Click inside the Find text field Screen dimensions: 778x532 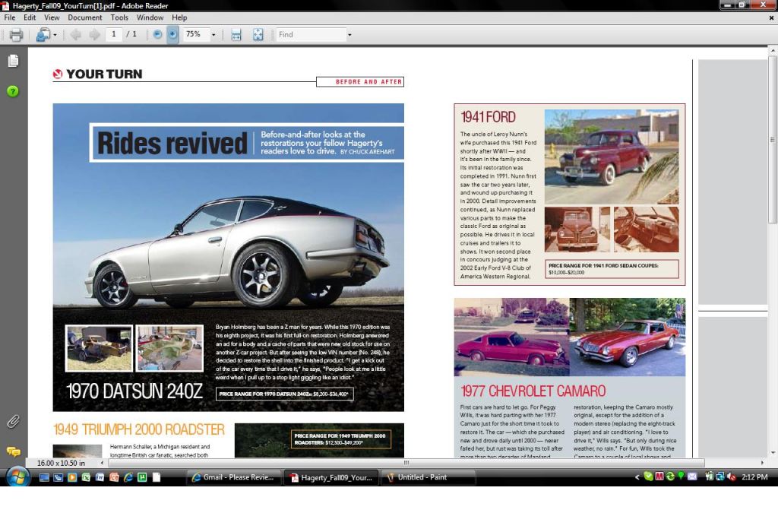click(310, 34)
